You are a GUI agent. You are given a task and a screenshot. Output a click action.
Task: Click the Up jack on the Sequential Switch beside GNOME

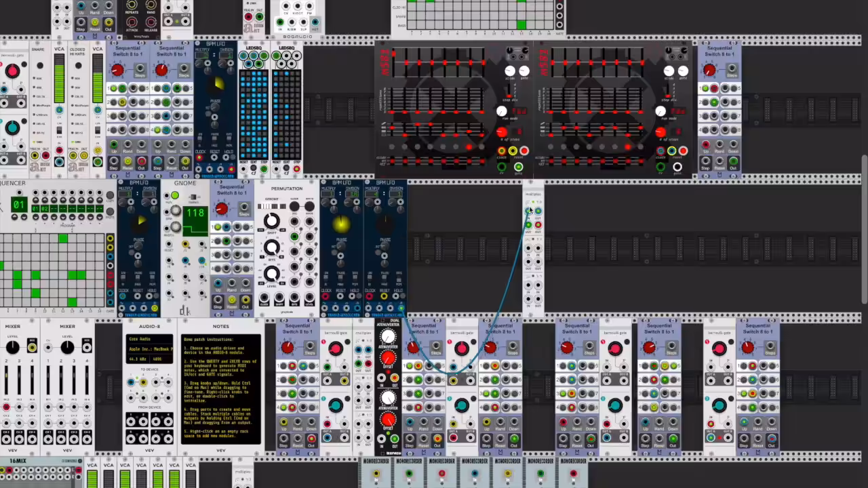tap(218, 284)
